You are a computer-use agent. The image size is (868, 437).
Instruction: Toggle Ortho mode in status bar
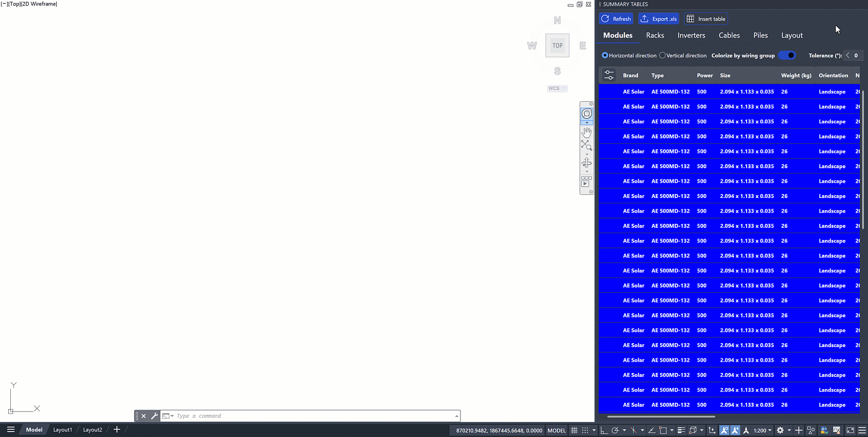[x=604, y=430]
